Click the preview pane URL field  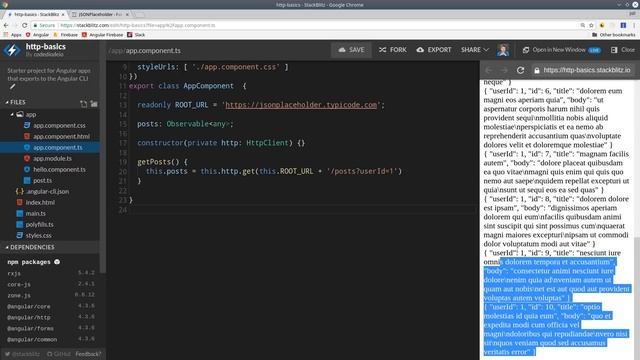point(583,70)
